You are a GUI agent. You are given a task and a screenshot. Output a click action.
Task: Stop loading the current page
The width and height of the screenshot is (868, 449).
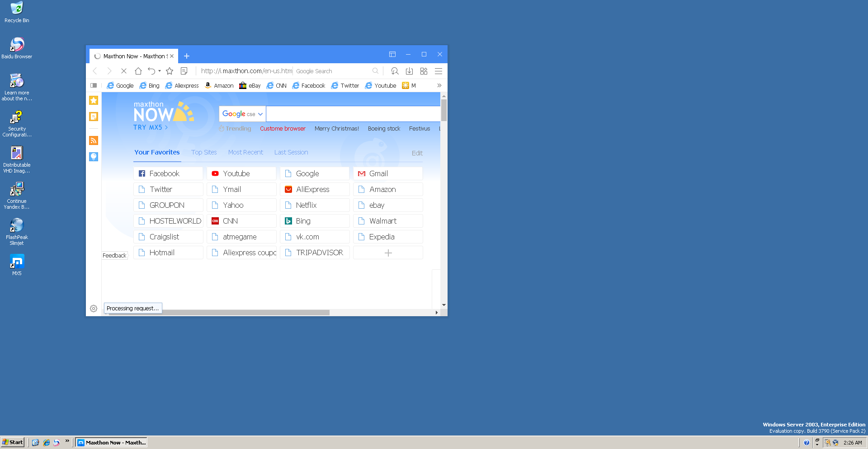(124, 71)
